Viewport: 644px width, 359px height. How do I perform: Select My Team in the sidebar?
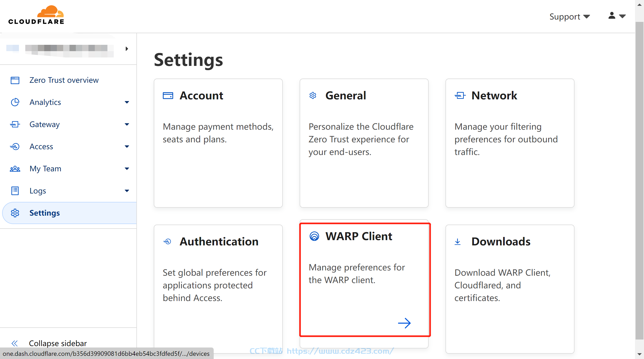(68, 169)
